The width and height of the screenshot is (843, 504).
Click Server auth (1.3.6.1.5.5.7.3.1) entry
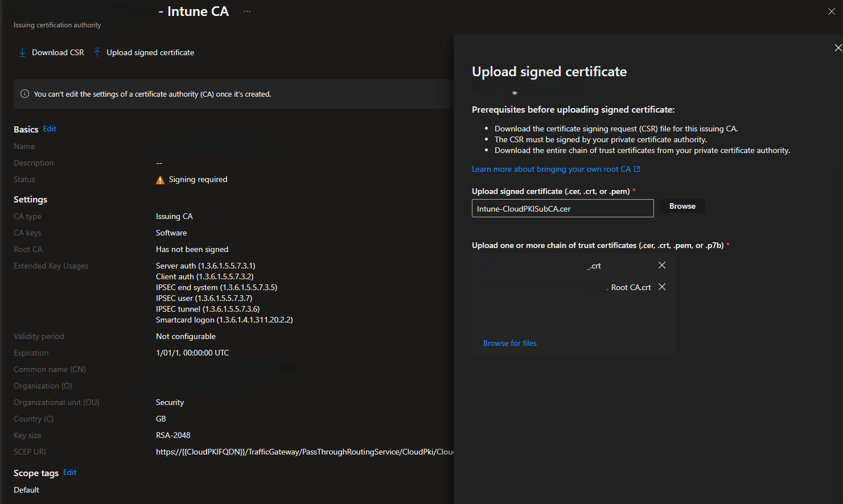(205, 266)
